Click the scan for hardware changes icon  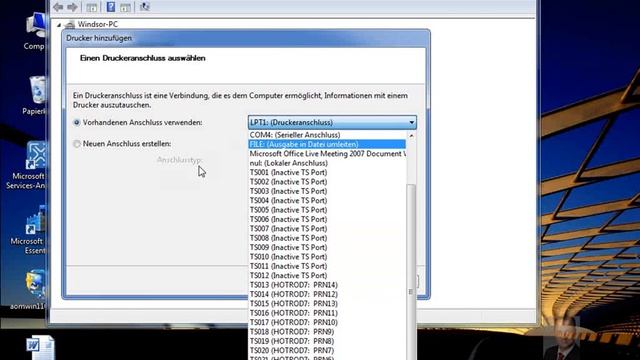click(x=144, y=7)
